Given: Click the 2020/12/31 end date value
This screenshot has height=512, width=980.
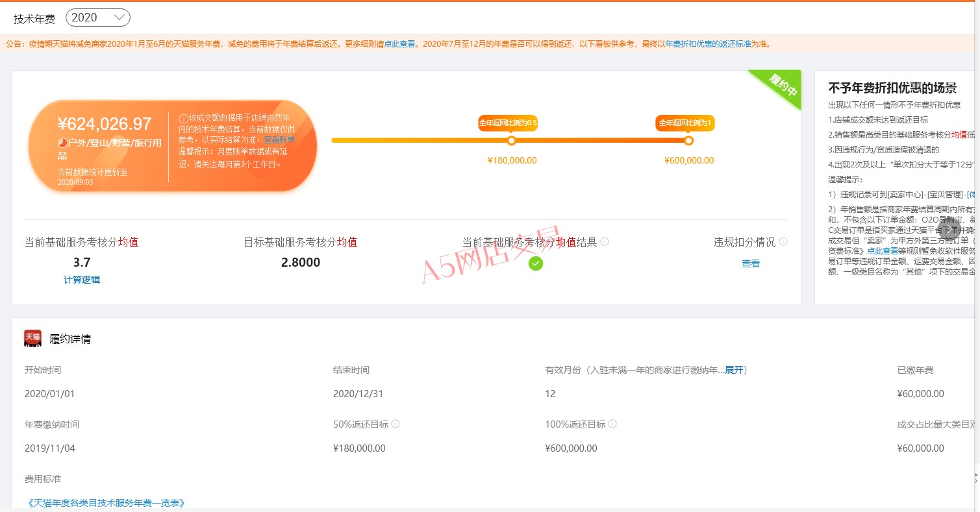Looking at the screenshot, I should click(x=360, y=394).
